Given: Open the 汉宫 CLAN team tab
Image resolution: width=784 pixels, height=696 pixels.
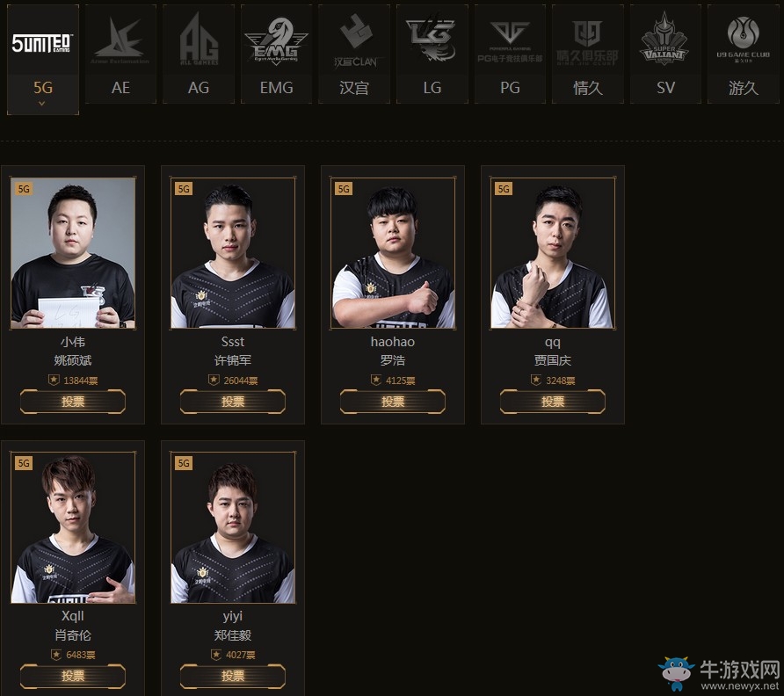Looking at the screenshot, I should pyautogui.click(x=354, y=54).
